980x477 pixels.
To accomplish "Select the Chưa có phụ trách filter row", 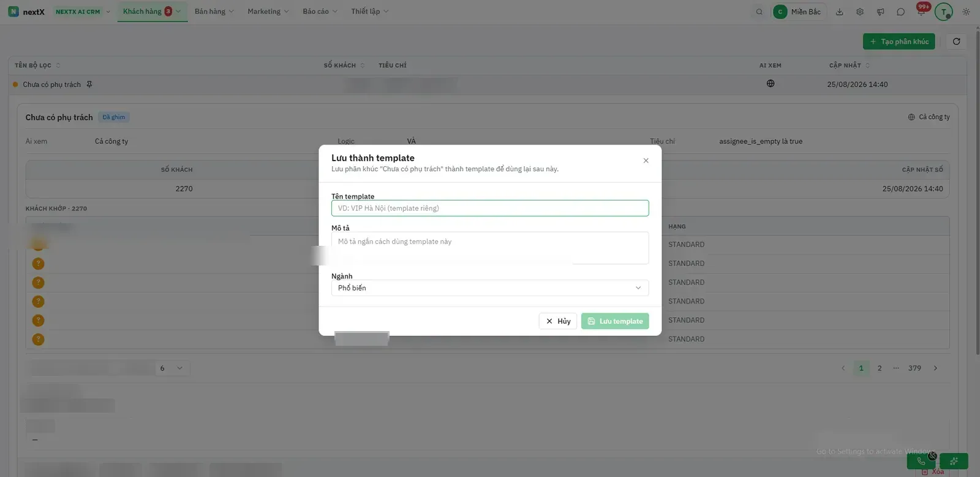I will point(488,85).
